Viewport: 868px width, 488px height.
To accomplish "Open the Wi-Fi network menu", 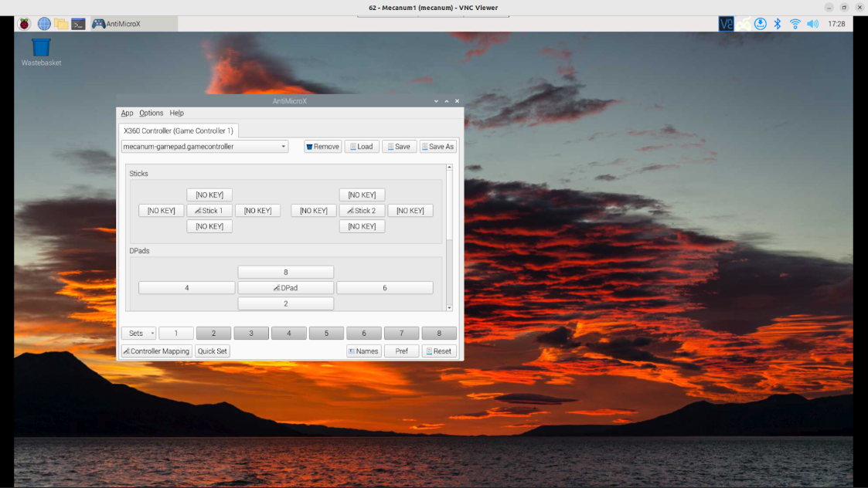I will pos(795,24).
